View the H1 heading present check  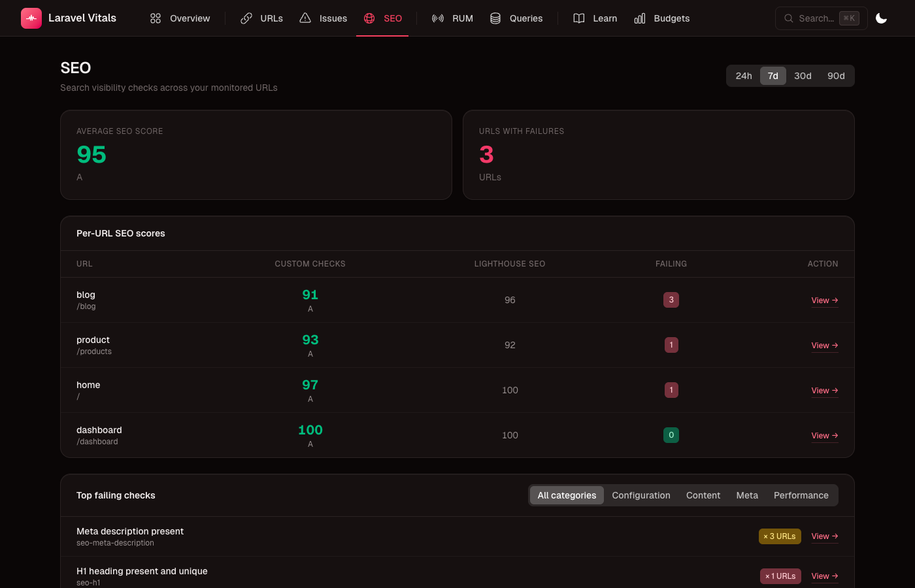tap(825, 576)
